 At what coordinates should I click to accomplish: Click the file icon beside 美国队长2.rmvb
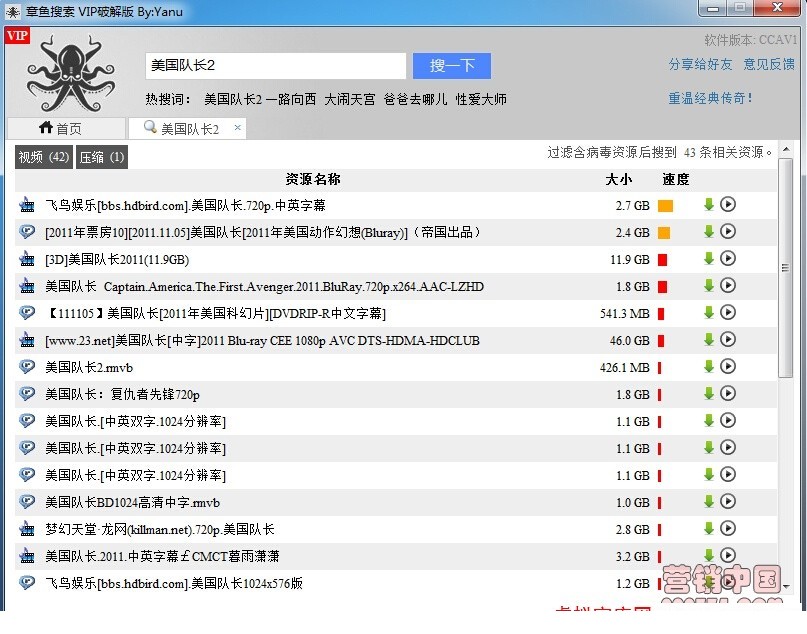pyautogui.click(x=27, y=367)
